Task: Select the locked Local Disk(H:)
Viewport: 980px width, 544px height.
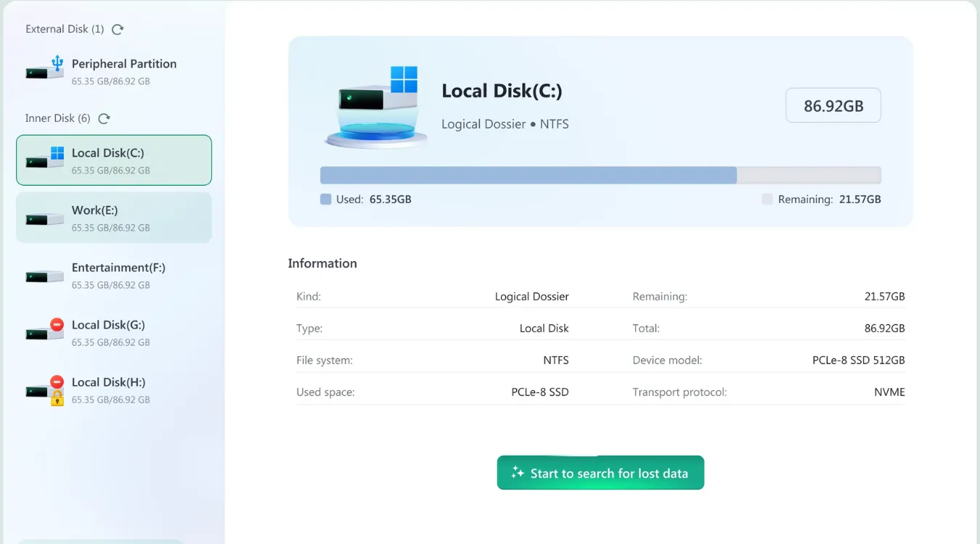Action: click(113, 390)
